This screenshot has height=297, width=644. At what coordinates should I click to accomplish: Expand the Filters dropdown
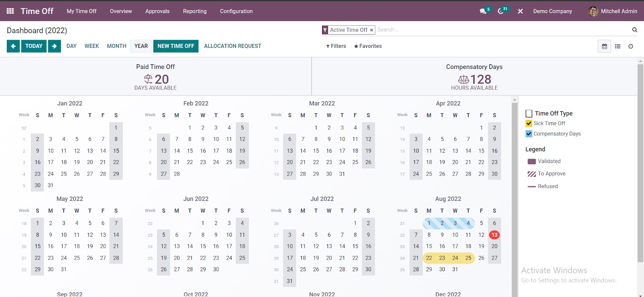(336, 46)
